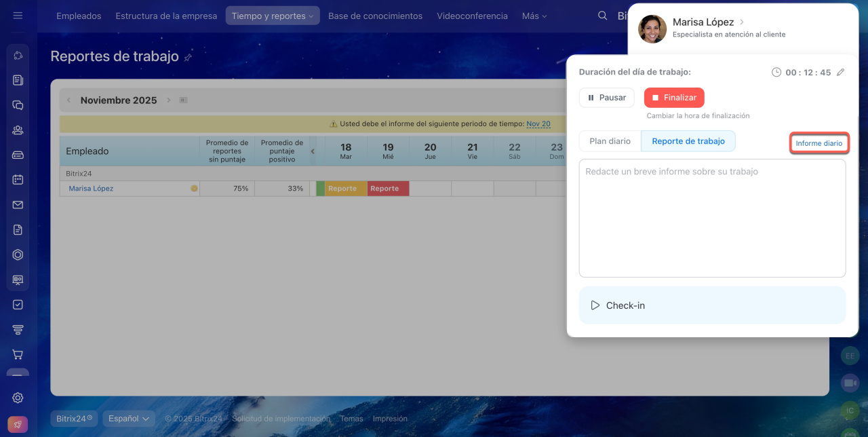Image resolution: width=868 pixels, height=437 pixels.
Task: Click the Informe diario link
Action: (818, 143)
